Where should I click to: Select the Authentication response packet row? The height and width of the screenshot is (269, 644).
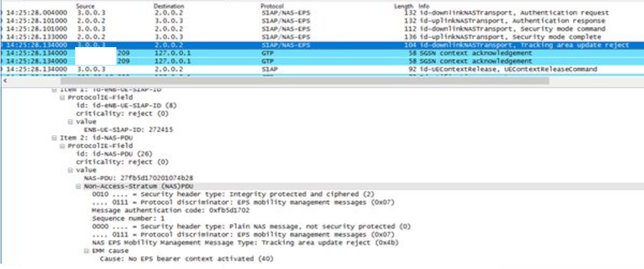[322, 20]
